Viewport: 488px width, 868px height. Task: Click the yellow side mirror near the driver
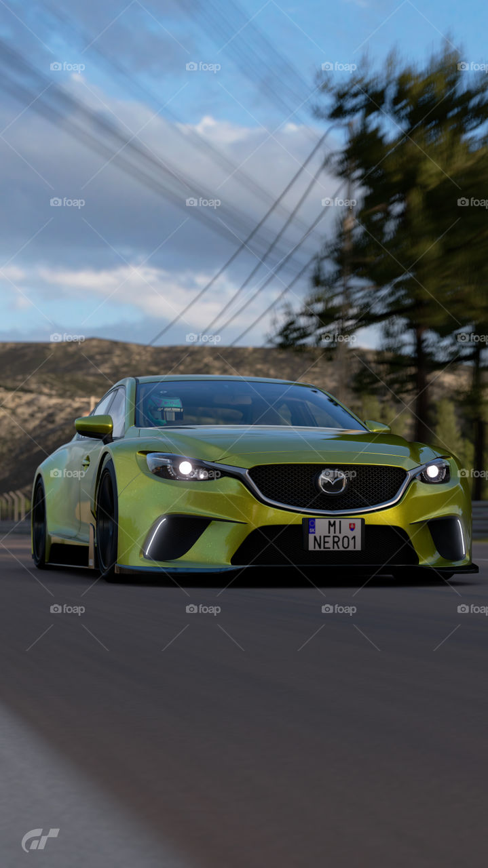tap(94, 426)
